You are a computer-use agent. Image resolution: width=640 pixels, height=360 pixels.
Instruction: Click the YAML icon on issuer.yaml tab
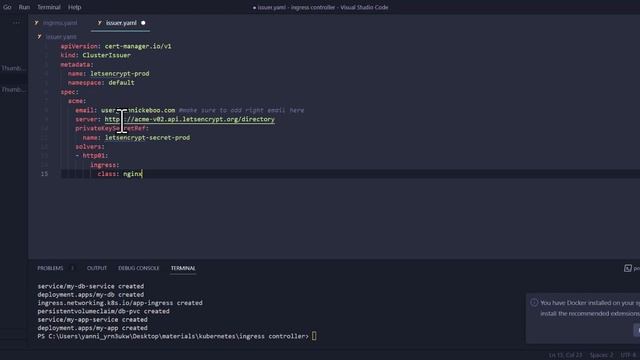tap(99, 23)
